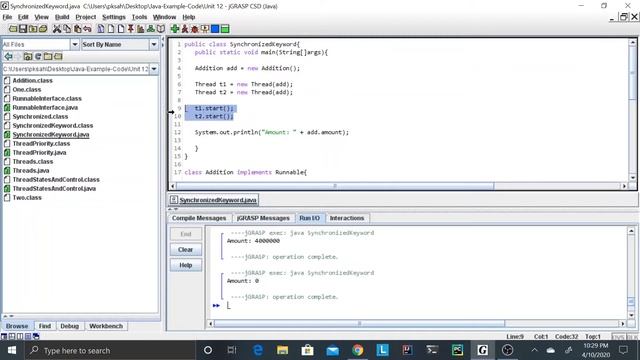640x360 pixels.
Task: Click the book icon in toolbar
Action: pos(161,29)
